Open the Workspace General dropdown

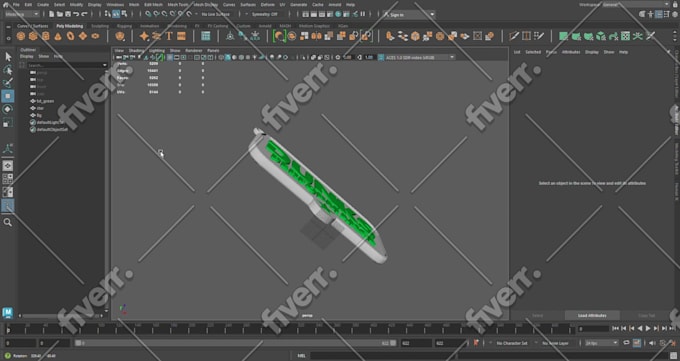636,5
